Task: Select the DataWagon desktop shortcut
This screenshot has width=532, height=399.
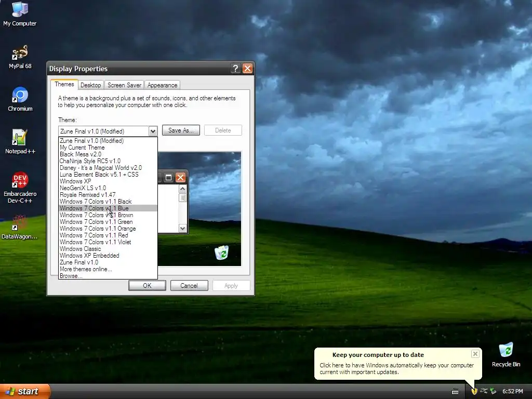Action: tap(20, 227)
